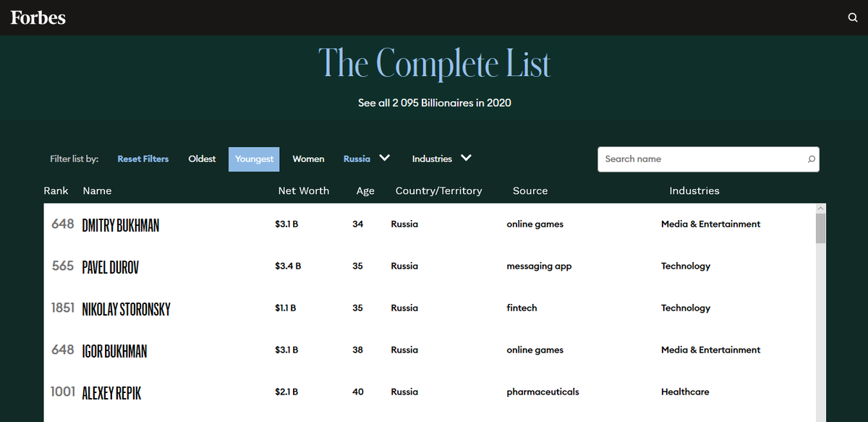Select $3.1 B in Dmitry Bukhman's row
868x422 pixels.
point(286,224)
